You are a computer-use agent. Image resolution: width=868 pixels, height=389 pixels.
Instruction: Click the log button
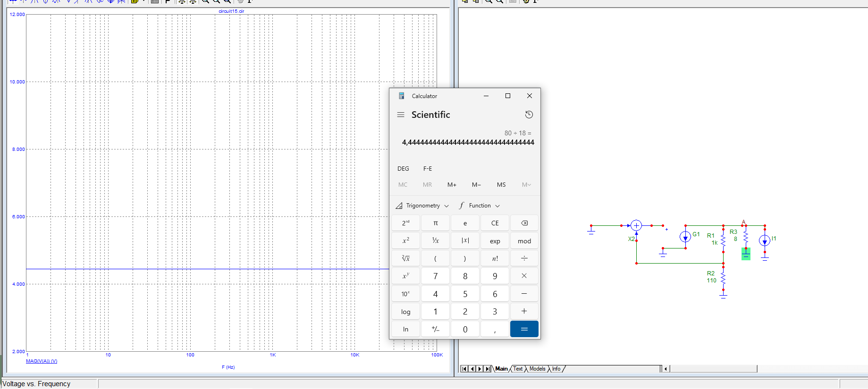(x=406, y=312)
